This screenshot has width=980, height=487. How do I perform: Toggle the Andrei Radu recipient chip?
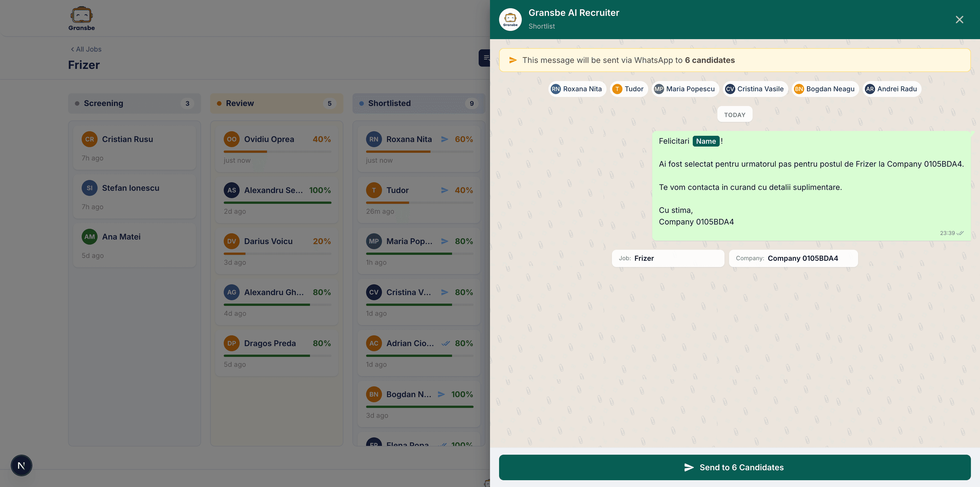[x=892, y=89]
